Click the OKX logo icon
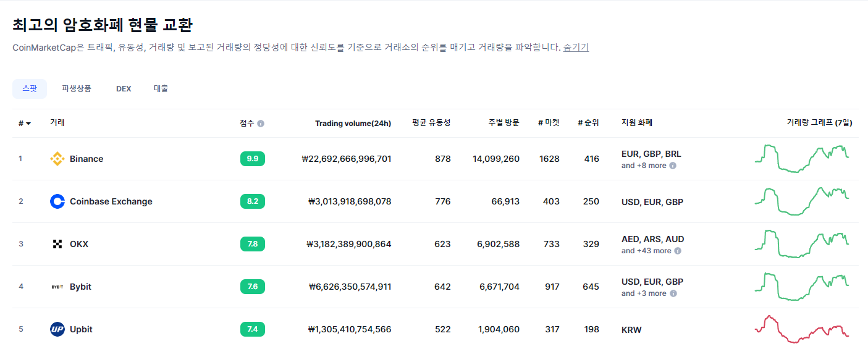The width and height of the screenshot is (868, 349). point(57,244)
